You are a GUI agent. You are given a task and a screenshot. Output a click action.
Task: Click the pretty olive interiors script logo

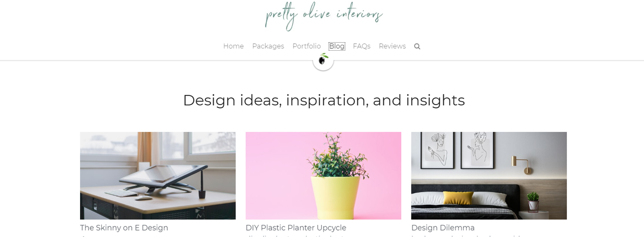(x=324, y=16)
